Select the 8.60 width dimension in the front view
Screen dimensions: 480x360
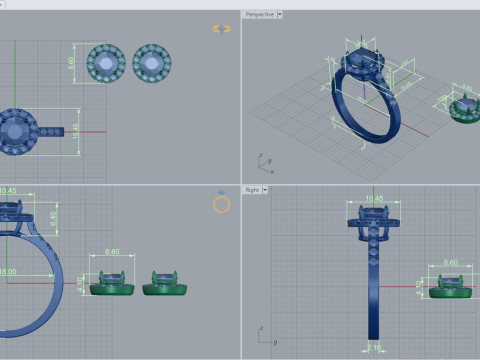coord(112,252)
